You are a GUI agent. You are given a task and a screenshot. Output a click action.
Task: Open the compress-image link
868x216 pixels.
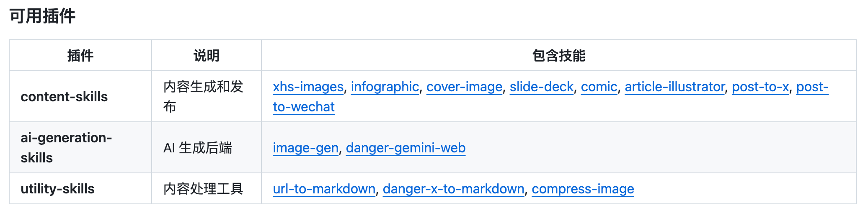tap(583, 189)
